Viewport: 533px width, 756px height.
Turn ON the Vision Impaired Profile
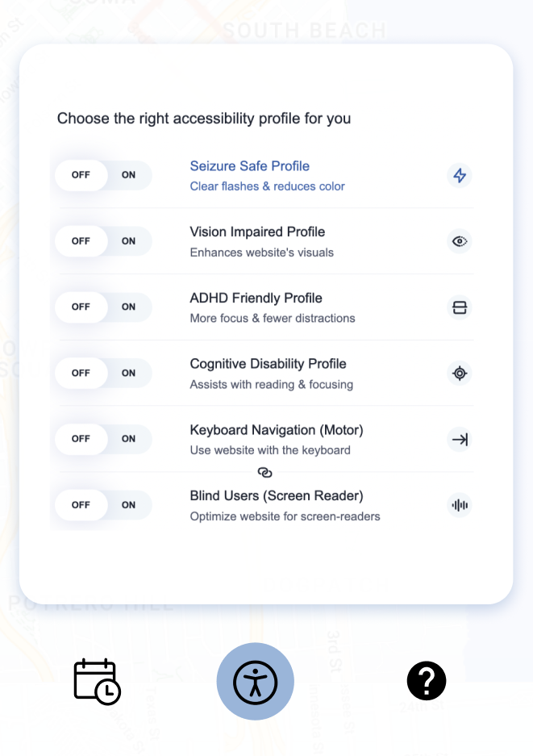point(129,241)
